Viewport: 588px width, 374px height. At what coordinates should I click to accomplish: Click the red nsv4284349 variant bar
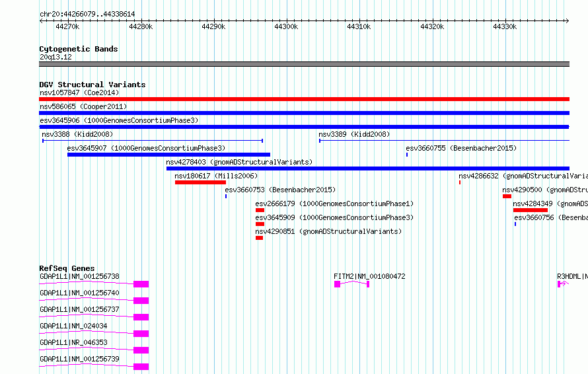531,210
